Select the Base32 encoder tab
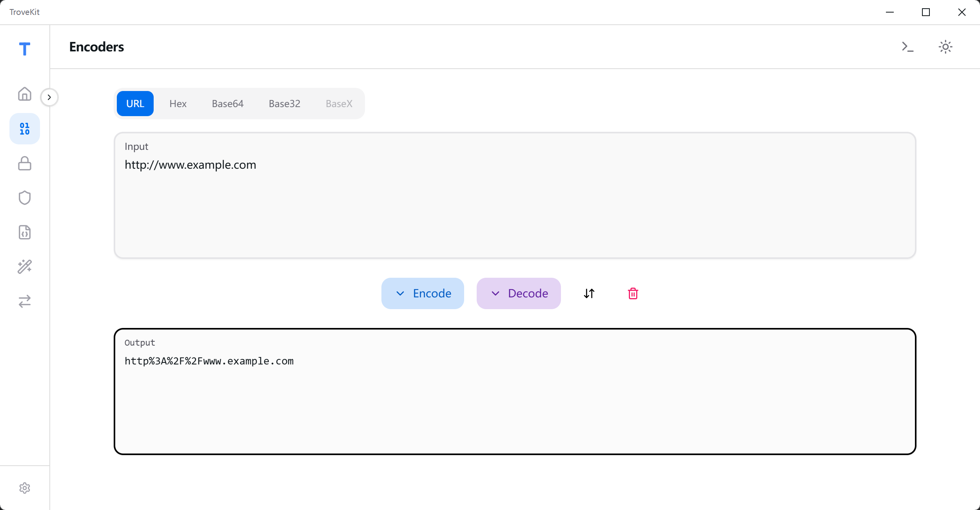This screenshot has height=510, width=980. [x=284, y=103]
